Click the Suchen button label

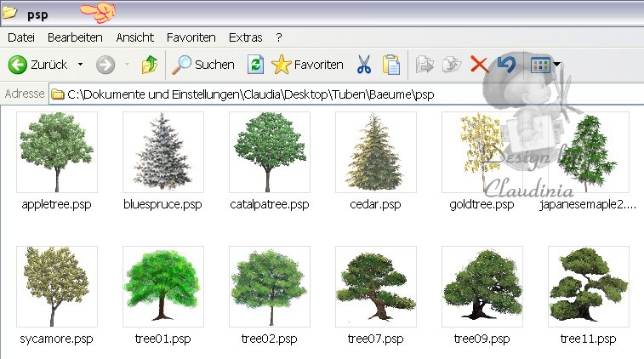pos(214,65)
